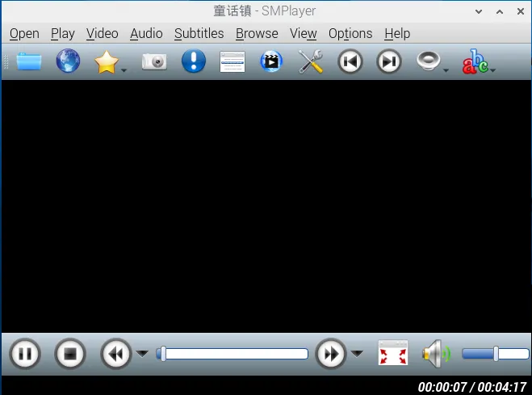Minimize the SMPlayer window

pos(479,11)
